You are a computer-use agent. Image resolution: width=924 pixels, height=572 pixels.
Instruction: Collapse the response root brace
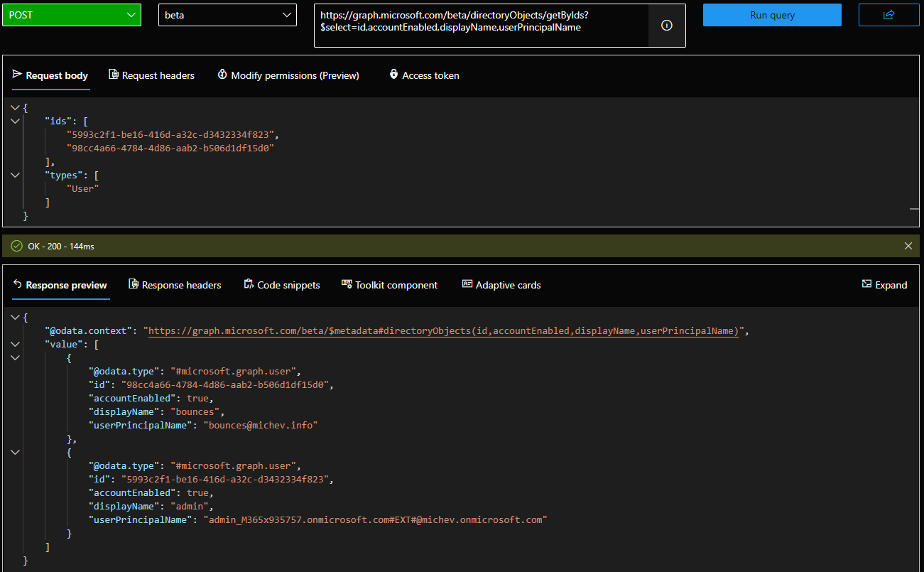[x=16, y=318]
